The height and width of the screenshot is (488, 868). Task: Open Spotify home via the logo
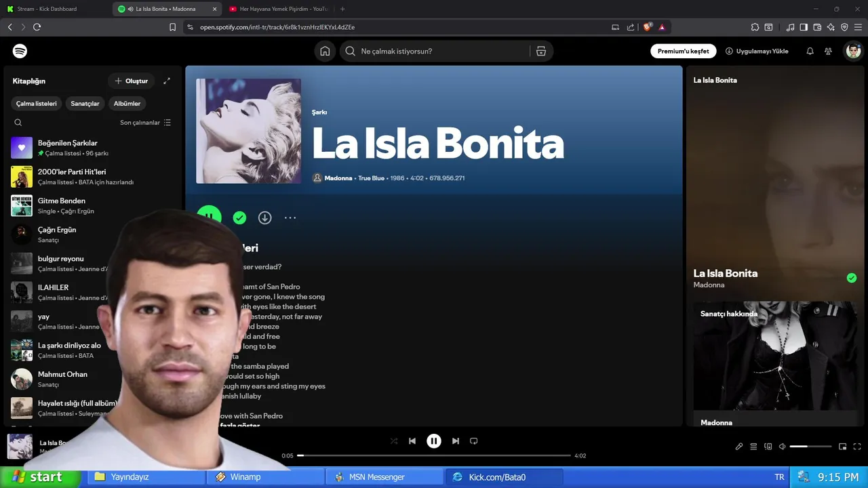pos(20,52)
